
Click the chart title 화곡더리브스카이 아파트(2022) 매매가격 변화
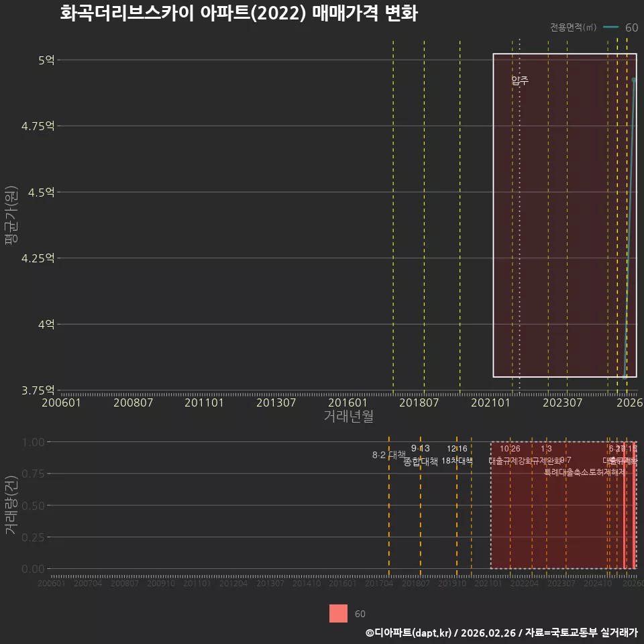click(239, 13)
